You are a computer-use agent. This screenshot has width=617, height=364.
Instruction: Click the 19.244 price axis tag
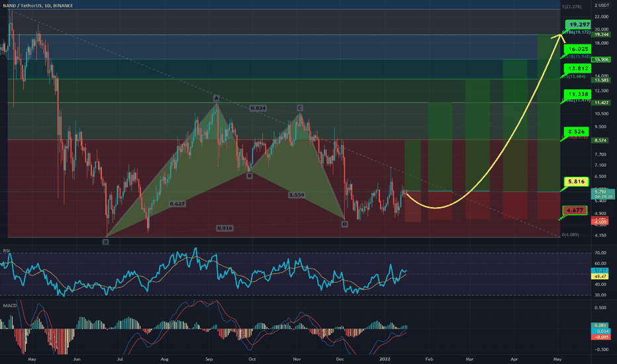click(x=602, y=34)
